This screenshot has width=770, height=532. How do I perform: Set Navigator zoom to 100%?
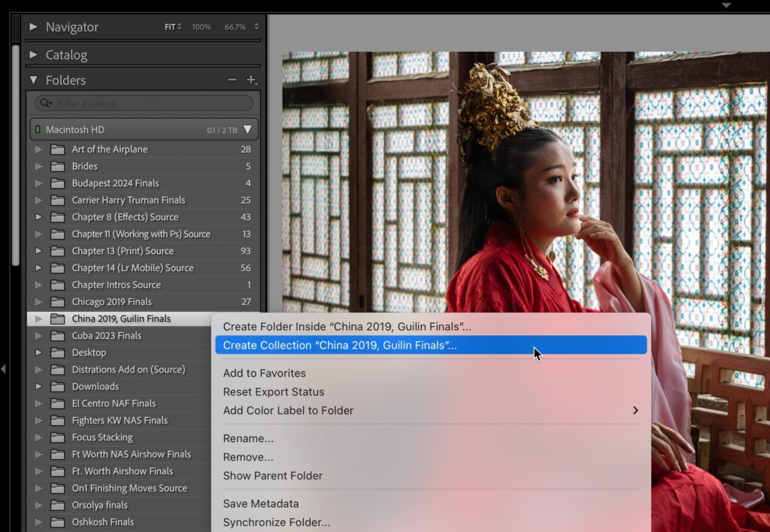tap(201, 27)
